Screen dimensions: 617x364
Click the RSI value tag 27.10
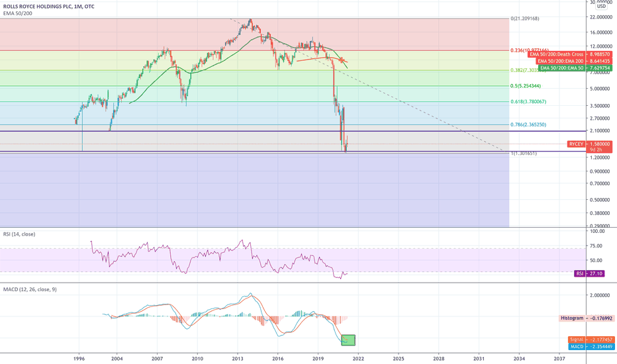[x=589, y=273]
